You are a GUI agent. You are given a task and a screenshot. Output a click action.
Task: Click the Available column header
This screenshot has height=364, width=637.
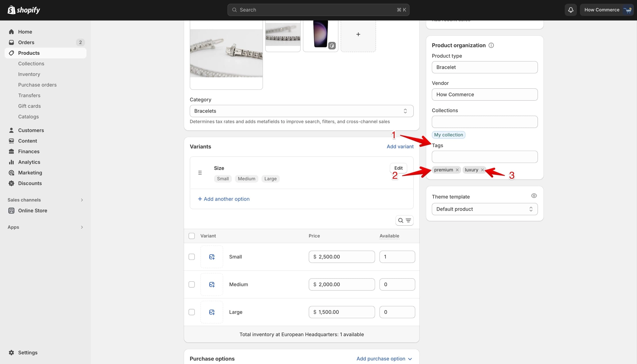pyautogui.click(x=389, y=236)
